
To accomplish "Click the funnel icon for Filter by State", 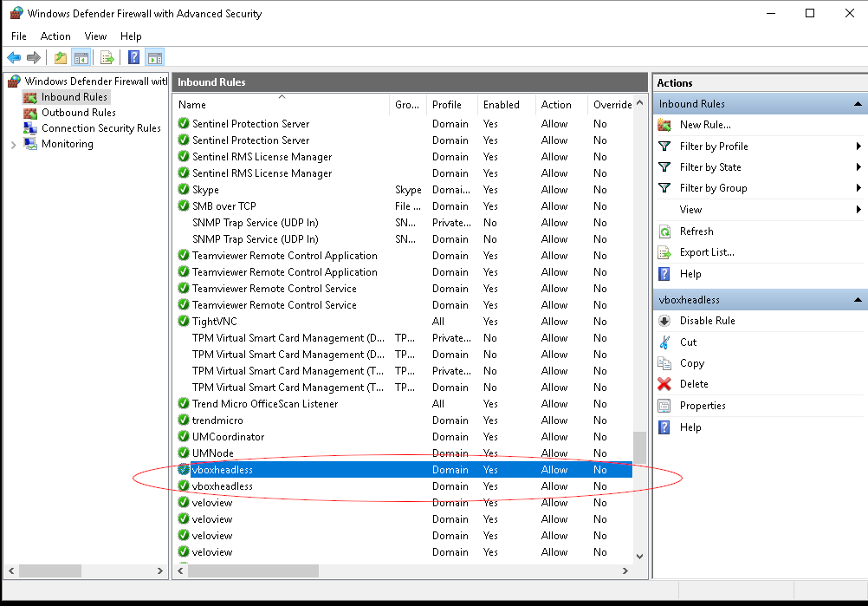I will click(664, 166).
